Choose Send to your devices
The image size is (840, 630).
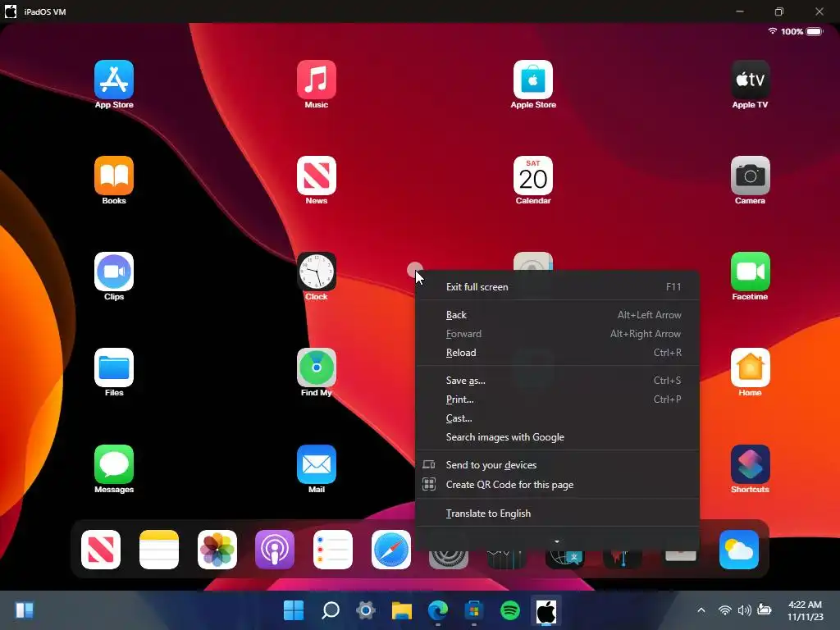click(x=557, y=465)
